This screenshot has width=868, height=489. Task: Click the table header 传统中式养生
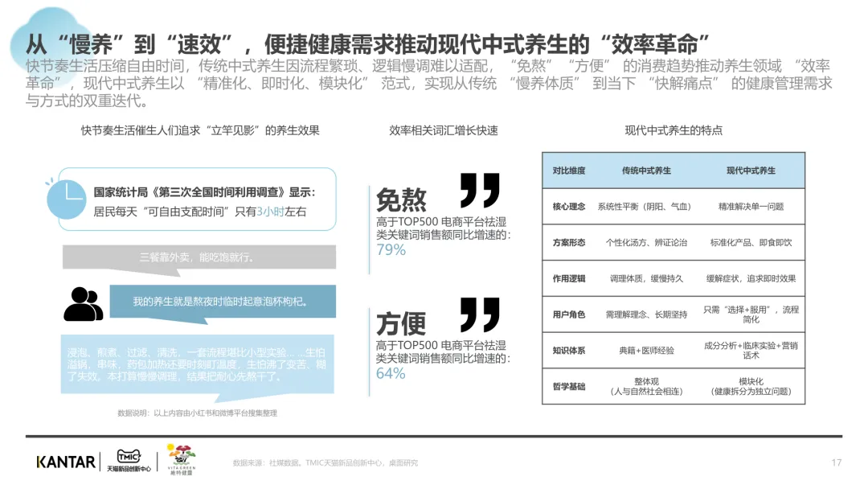(x=646, y=171)
